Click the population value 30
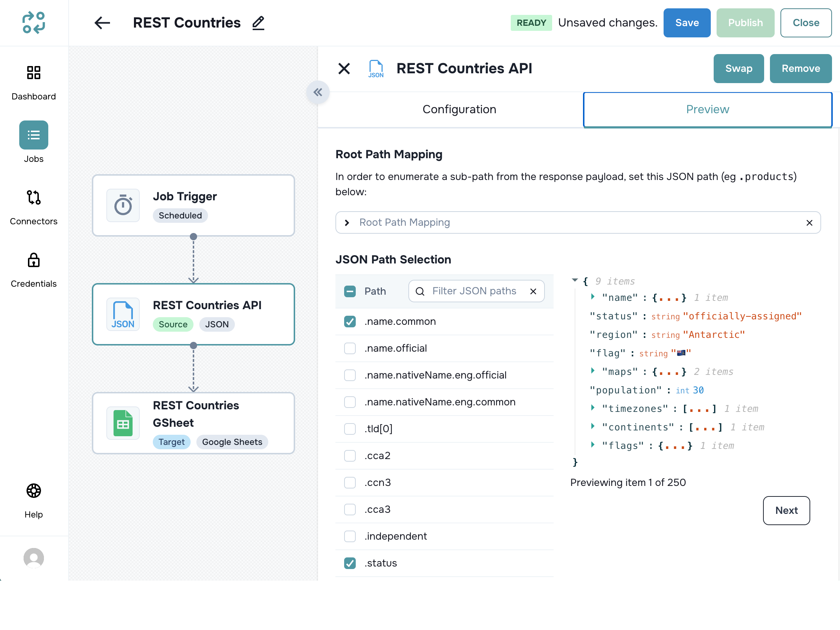 click(698, 390)
